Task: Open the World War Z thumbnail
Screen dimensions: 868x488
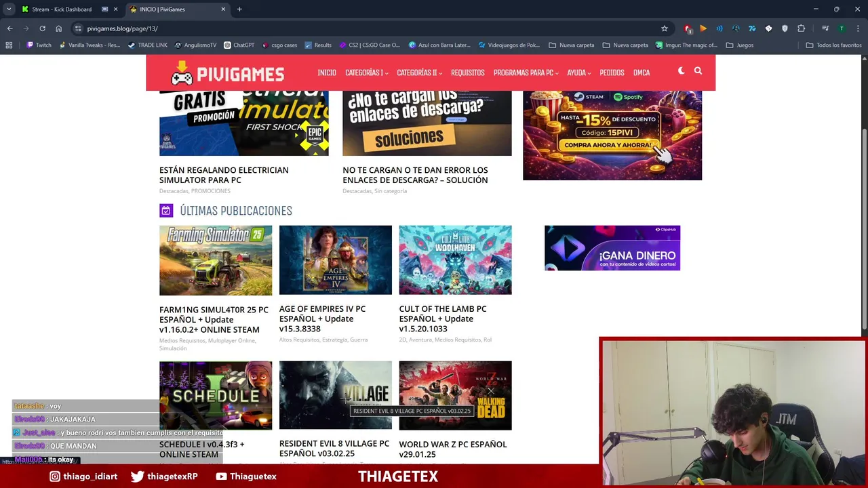Action: point(456,395)
